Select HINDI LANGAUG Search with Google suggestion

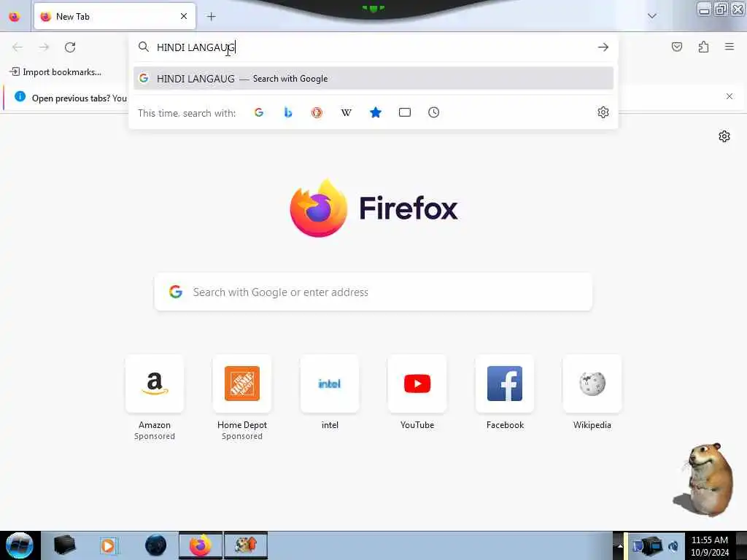pos(373,79)
